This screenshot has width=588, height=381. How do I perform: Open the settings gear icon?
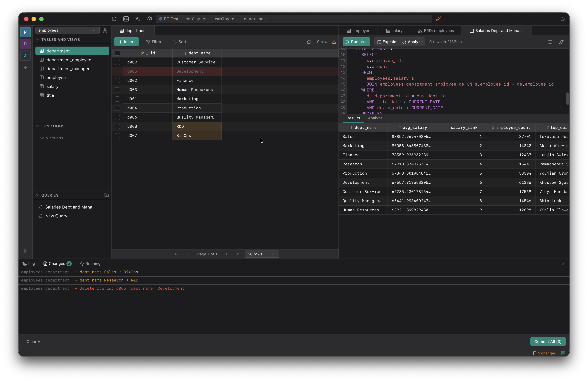click(149, 19)
